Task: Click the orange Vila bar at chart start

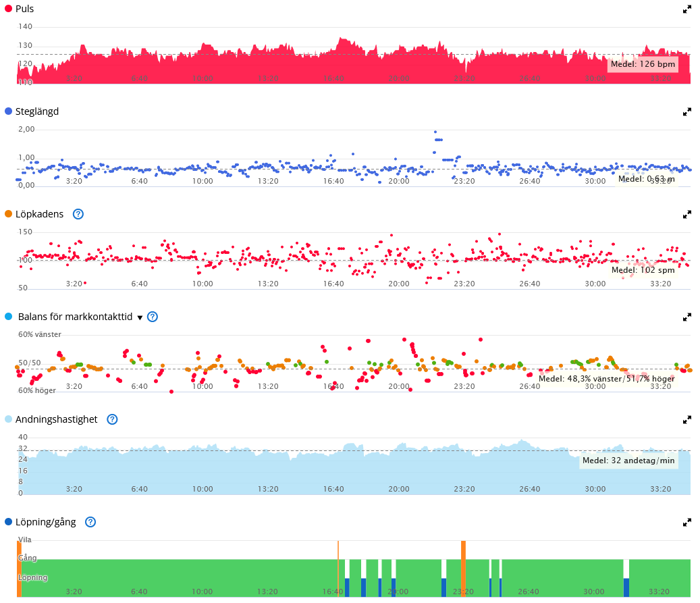Action: point(19,569)
